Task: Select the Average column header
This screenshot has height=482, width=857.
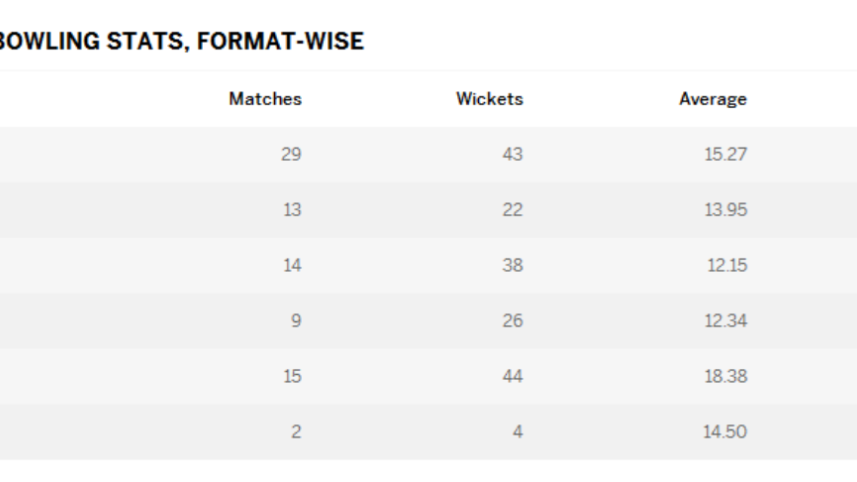Action: tap(712, 99)
